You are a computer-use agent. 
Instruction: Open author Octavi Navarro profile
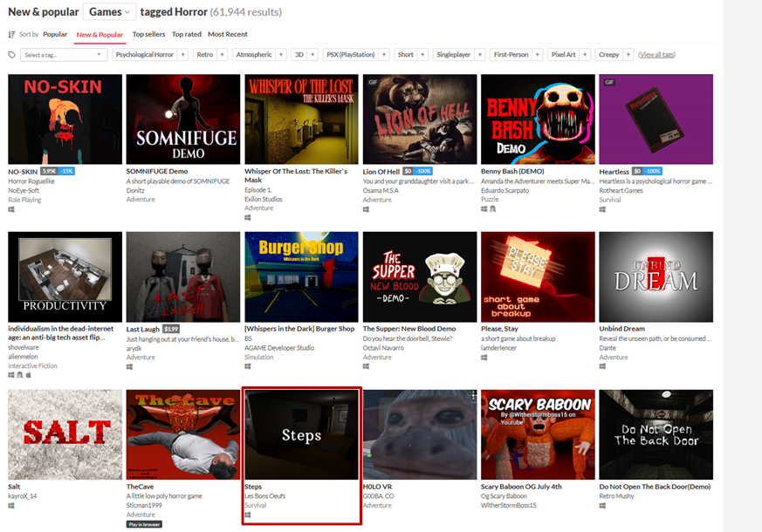click(383, 348)
